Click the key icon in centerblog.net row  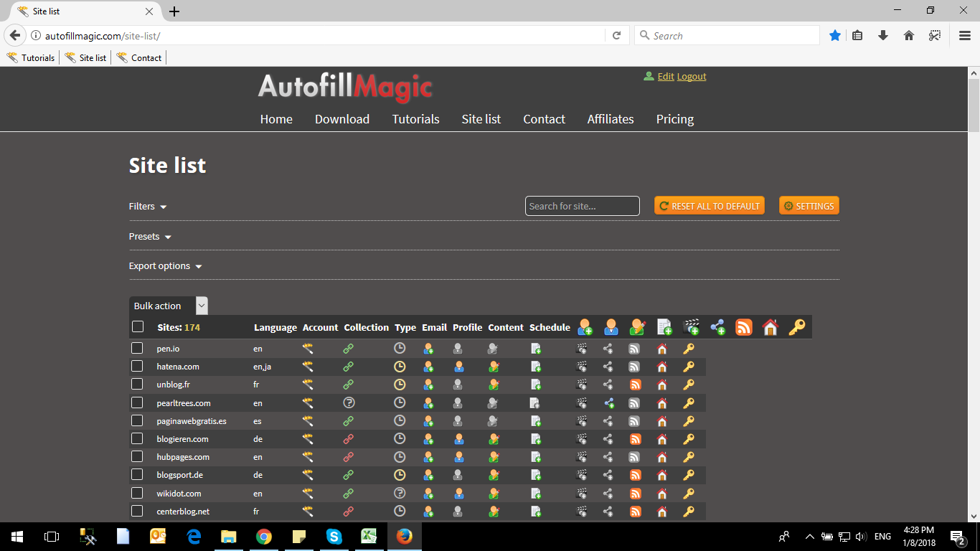click(689, 512)
